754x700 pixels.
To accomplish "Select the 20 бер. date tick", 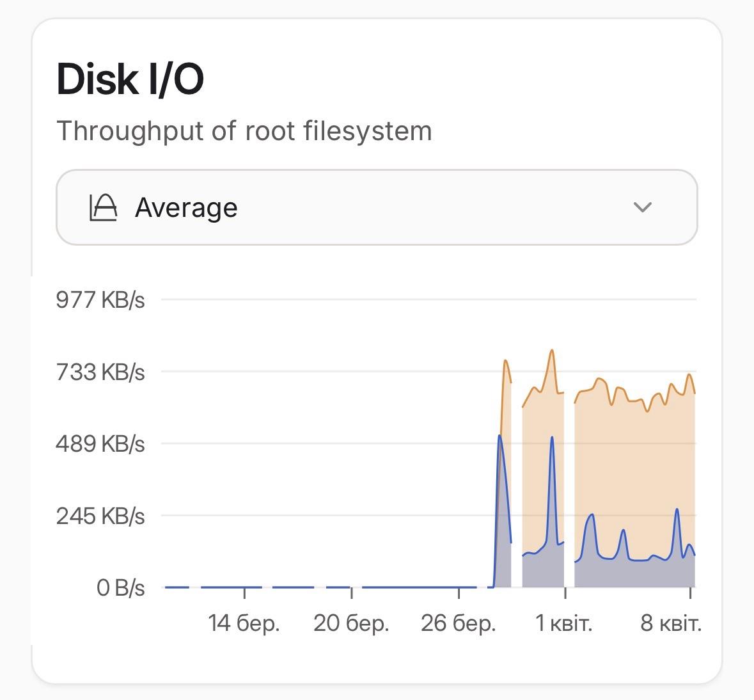I will click(x=351, y=623).
